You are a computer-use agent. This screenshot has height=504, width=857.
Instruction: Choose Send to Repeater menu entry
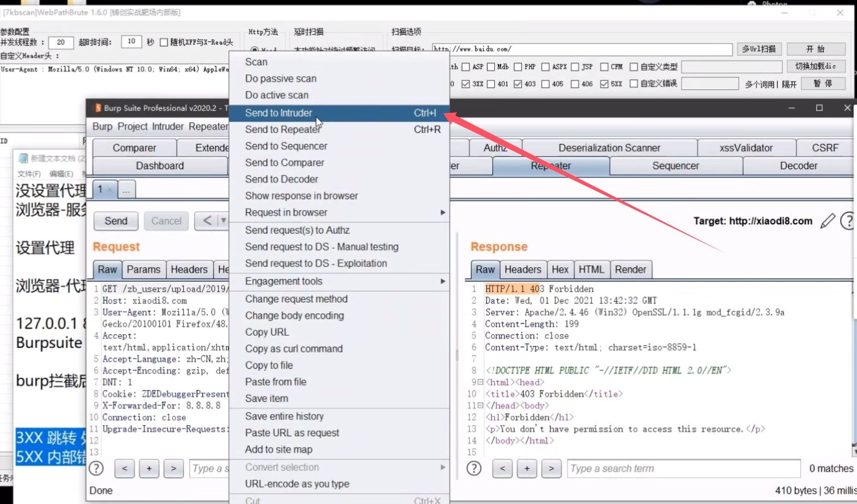coord(339,129)
